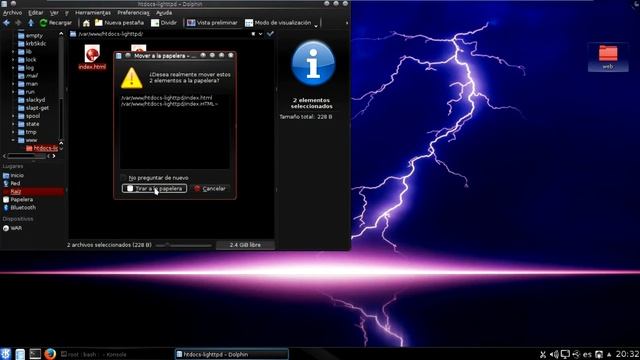The width and height of the screenshot is (640, 360).
Task: Select htdocs-lighttpd folder in tree
Action: click(45, 148)
